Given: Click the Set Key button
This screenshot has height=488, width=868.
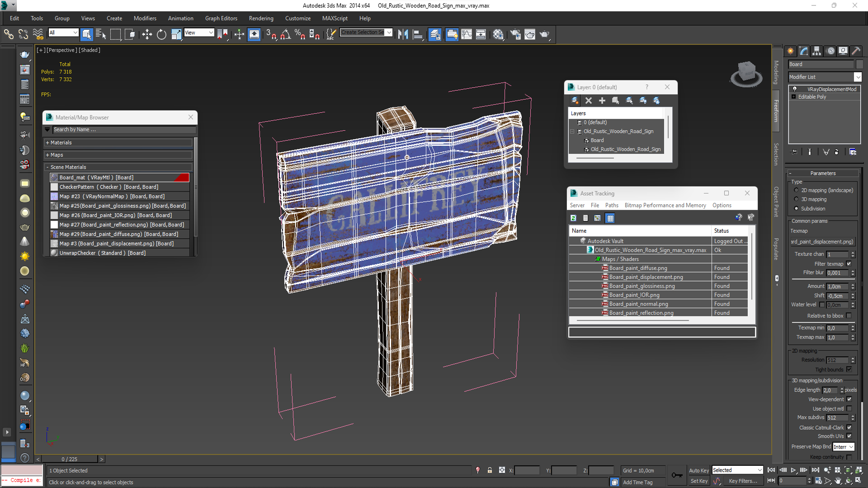Looking at the screenshot, I should pyautogui.click(x=699, y=481).
